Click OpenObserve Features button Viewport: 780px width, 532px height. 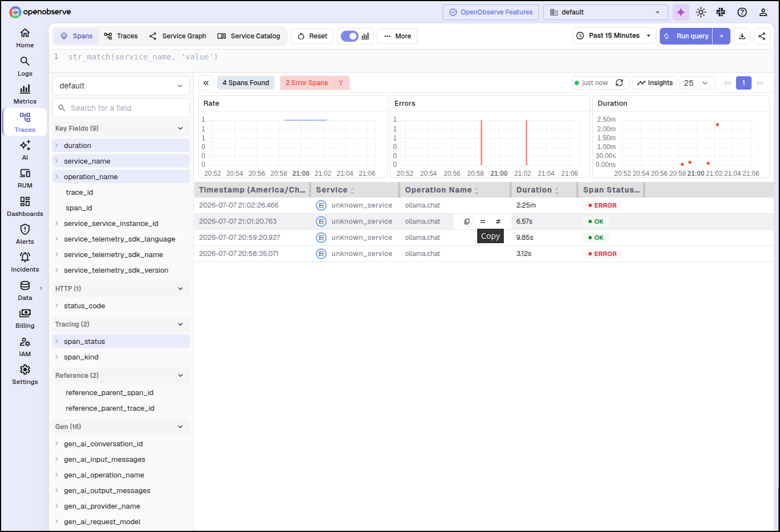(x=491, y=12)
